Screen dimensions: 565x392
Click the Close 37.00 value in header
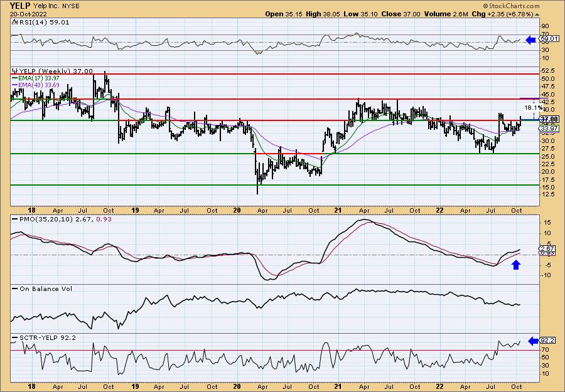[401, 14]
